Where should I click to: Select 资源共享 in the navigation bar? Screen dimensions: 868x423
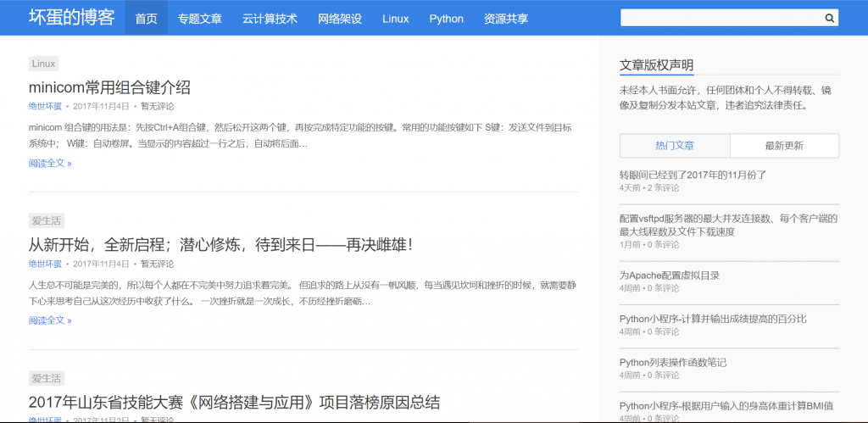(x=505, y=19)
